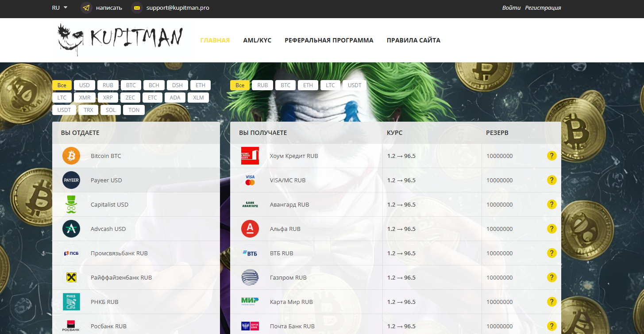
Task: Filter give currencies by XRP
Action: pyautogui.click(x=108, y=97)
